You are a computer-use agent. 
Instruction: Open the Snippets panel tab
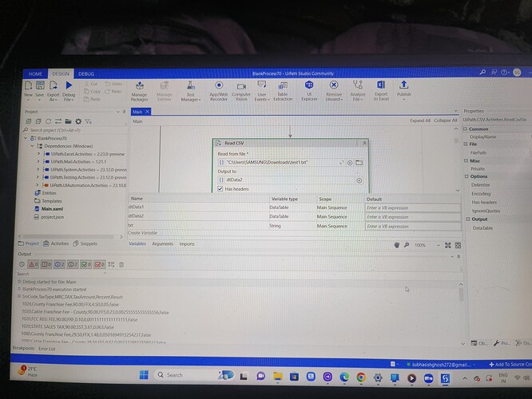click(x=85, y=243)
